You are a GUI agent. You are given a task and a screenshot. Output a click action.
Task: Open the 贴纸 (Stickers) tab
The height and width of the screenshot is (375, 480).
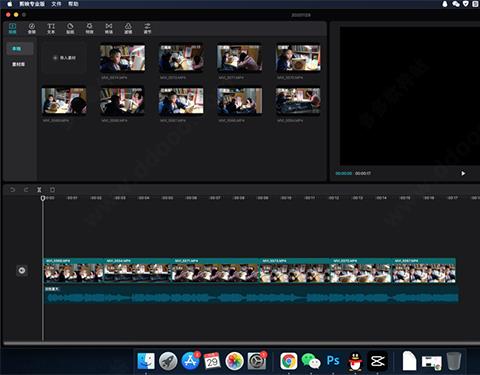point(70,29)
